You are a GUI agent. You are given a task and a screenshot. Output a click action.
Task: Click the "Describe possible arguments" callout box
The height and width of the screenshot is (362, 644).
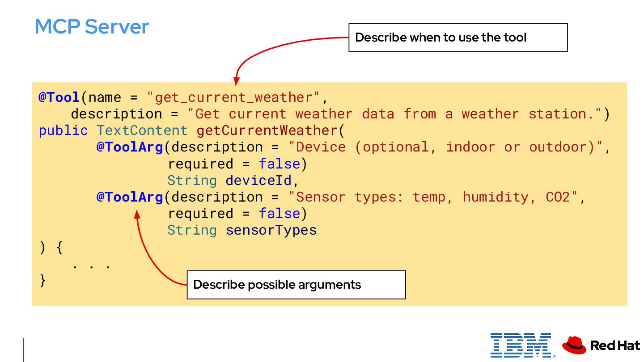tap(296, 285)
